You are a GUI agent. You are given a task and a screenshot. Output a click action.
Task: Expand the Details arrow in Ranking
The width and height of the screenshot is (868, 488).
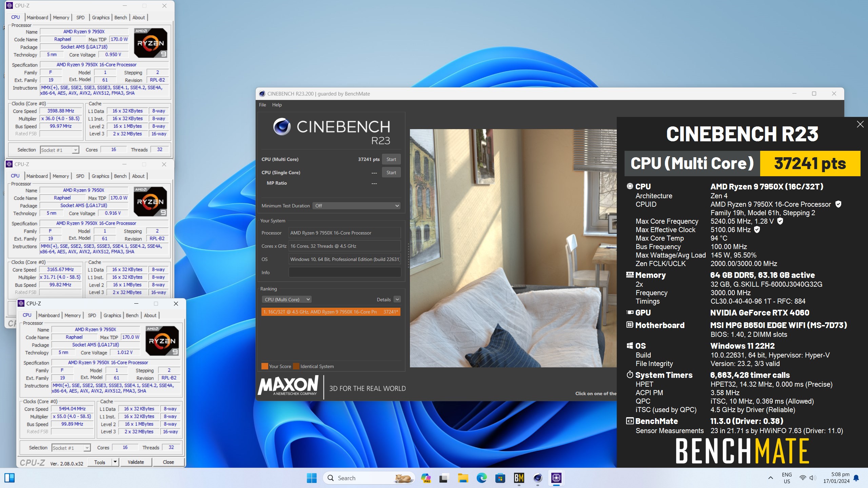(397, 300)
